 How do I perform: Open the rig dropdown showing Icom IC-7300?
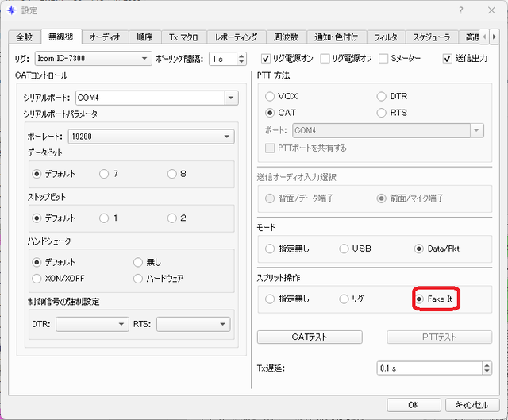pyautogui.click(x=93, y=59)
